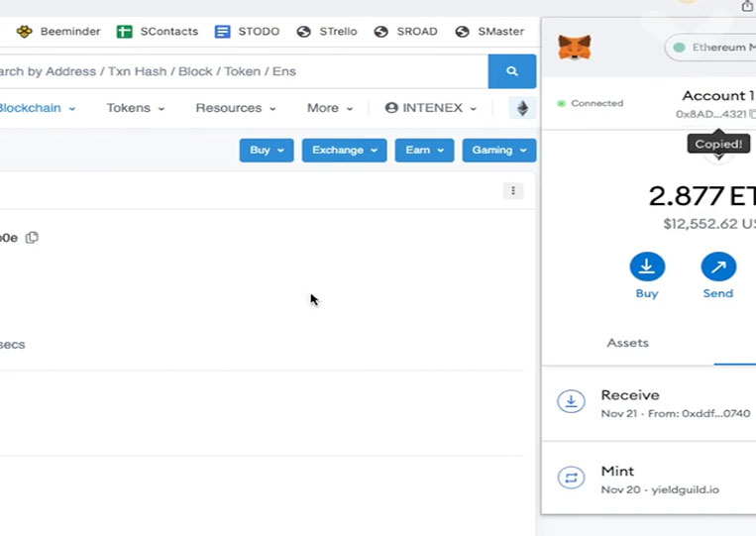This screenshot has width=756, height=536.
Task: Open the Exchange dropdown button
Action: click(344, 151)
